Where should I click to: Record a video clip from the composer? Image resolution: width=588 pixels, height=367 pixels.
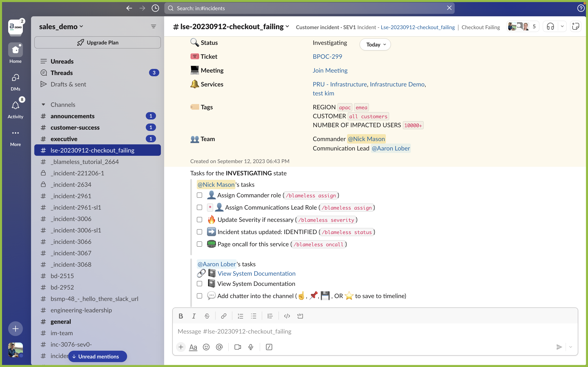237,347
